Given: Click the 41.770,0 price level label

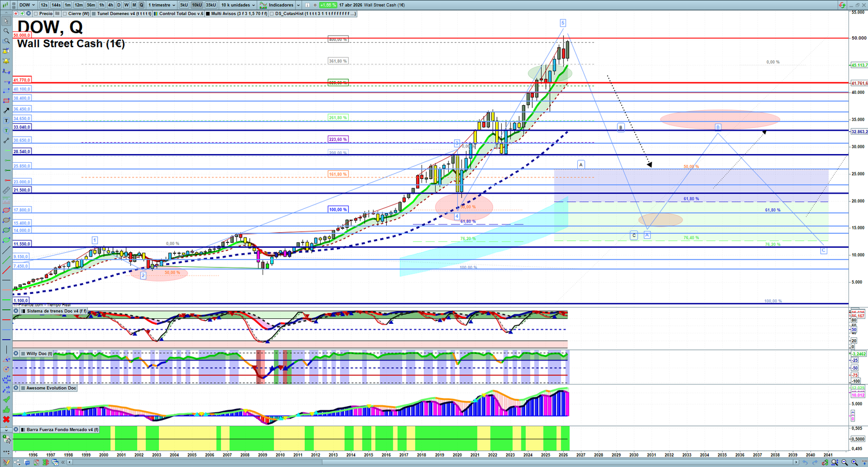Looking at the screenshot, I should point(22,80).
